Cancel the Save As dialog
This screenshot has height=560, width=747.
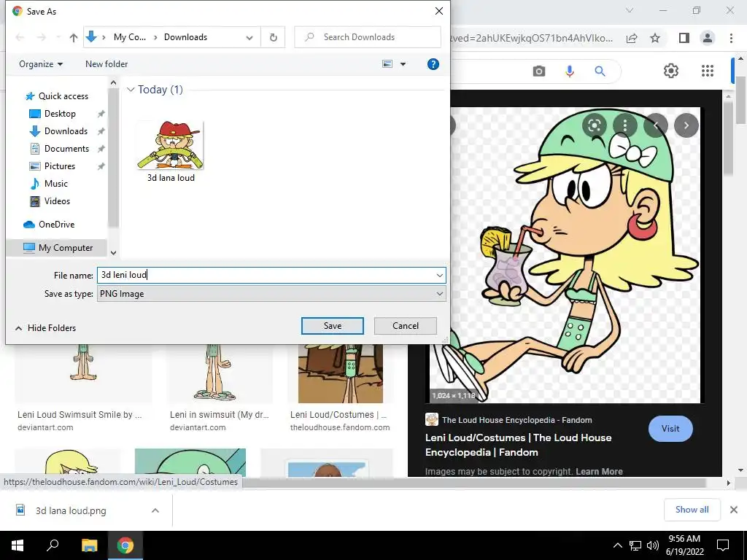[406, 326]
